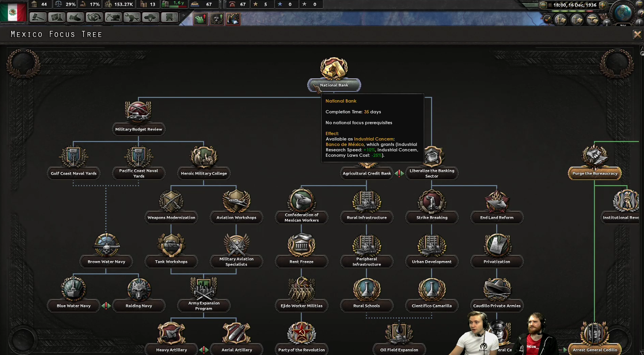Open the Trade menu with the crate icon
The width and height of the screenshot is (644, 355).
pyautogui.click(x=94, y=17)
